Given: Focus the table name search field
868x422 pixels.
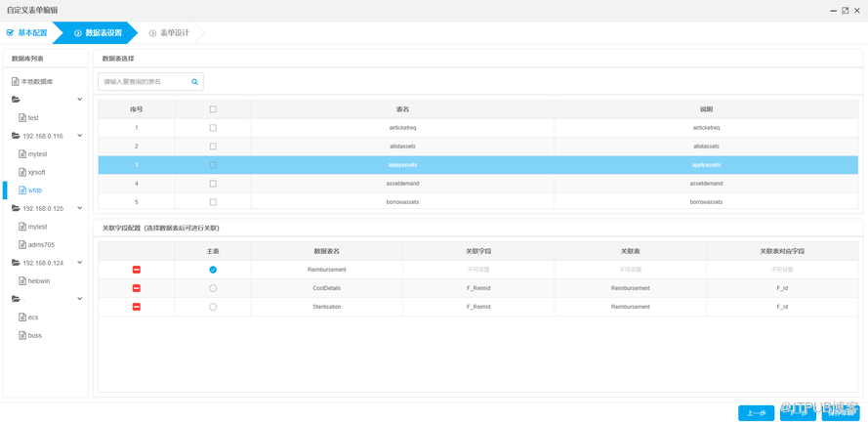Looking at the screenshot, I should coord(144,82).
